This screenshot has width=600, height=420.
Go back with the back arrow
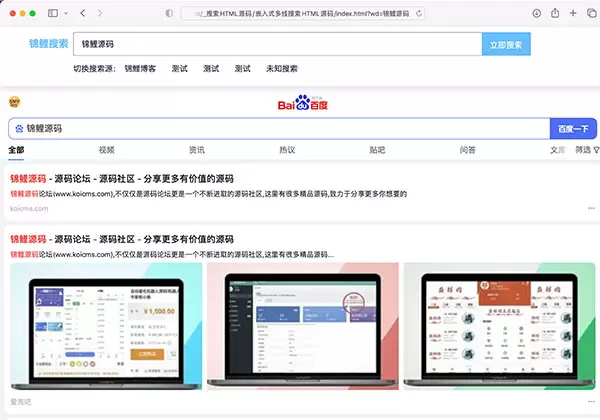[83, 13]
